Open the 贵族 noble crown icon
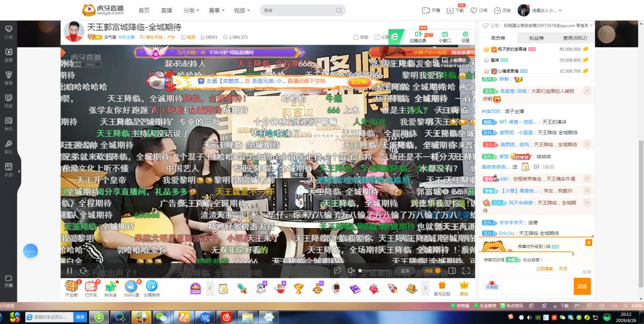Viewport: 644px width, 324px height. (x=464, y=289)
